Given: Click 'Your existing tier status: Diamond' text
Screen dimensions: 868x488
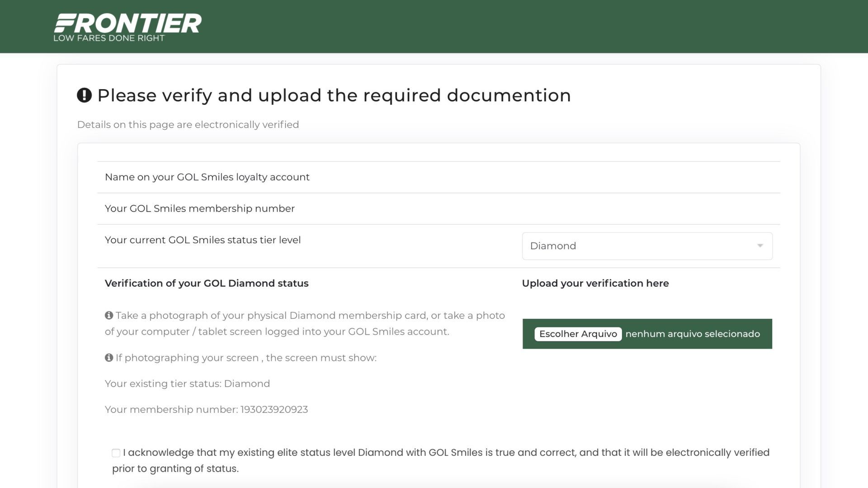Looking at the screenshot, I should (187, 384).
